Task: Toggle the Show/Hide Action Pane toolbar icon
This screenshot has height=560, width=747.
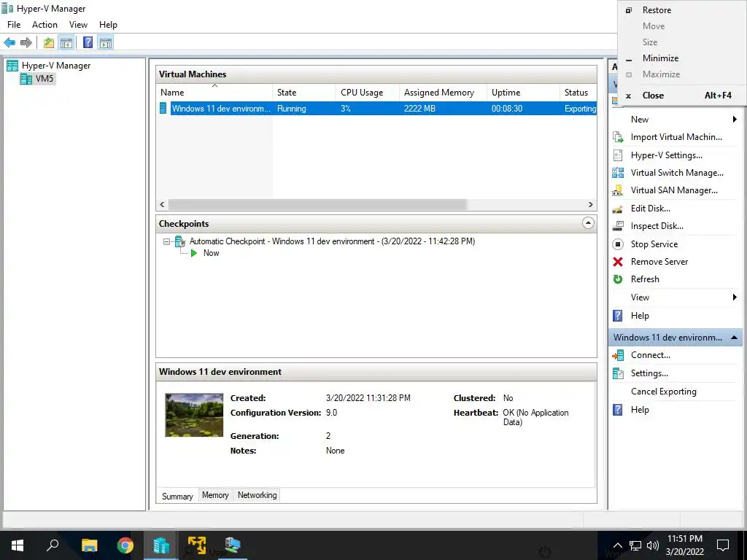Action: pyautogui.click(x=106, y=43)
